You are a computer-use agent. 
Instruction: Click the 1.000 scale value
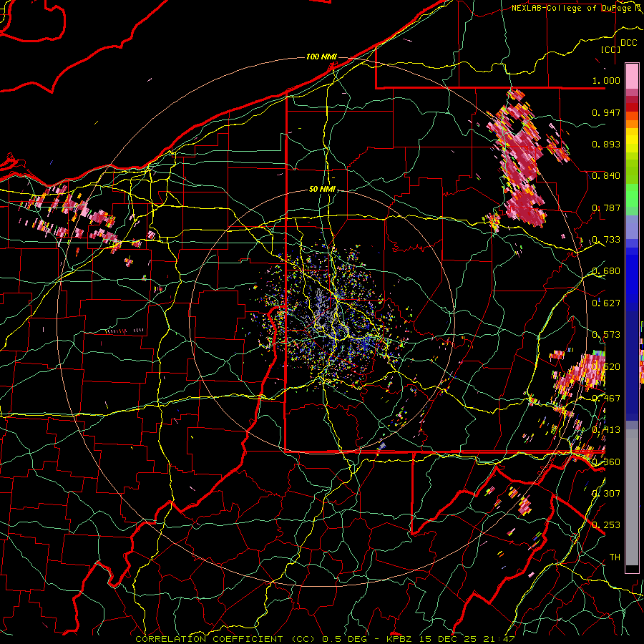pyautogui.click(x=606, y=80)
